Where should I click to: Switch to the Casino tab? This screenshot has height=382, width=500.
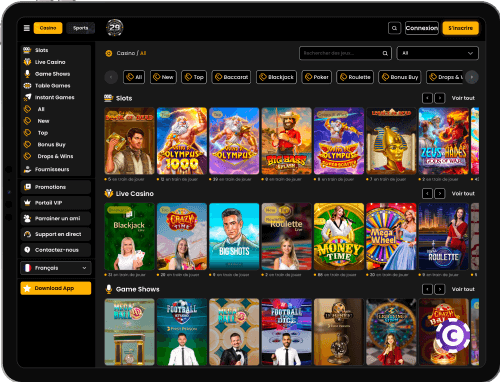pos(48,28)
